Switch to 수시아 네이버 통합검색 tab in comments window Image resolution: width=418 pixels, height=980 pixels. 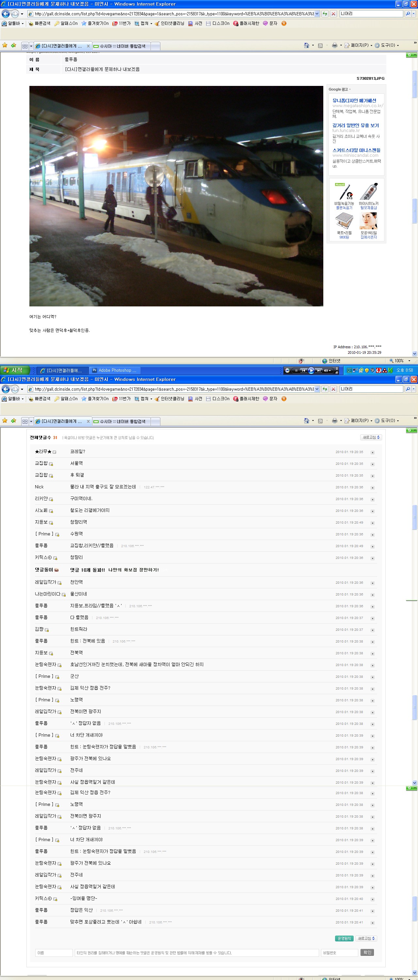pos(122,421)
